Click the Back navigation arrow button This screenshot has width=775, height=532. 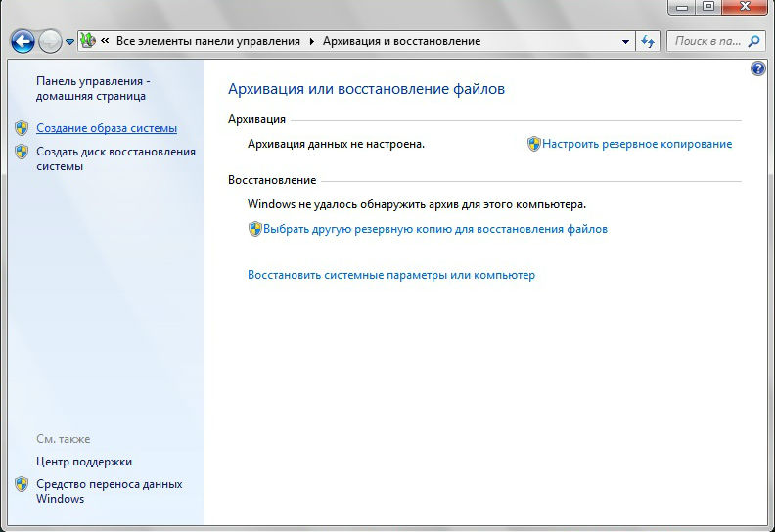pyautogui.click(x=23, y=41)
